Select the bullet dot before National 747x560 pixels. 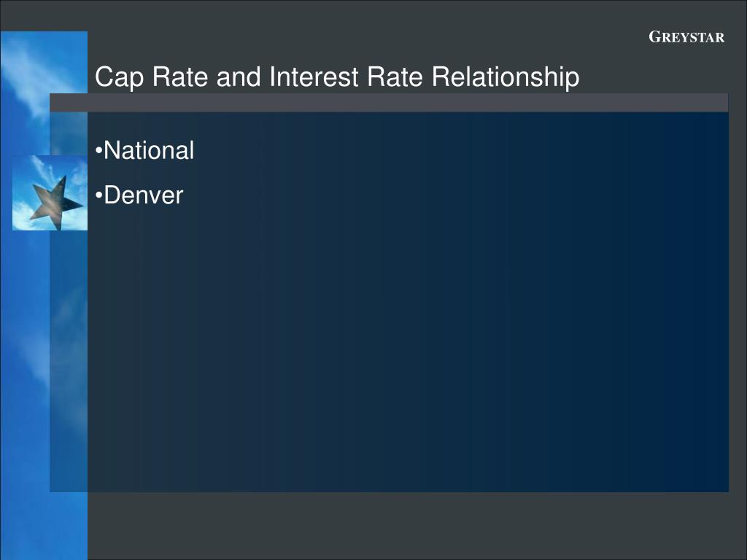[x=98, y=151]
